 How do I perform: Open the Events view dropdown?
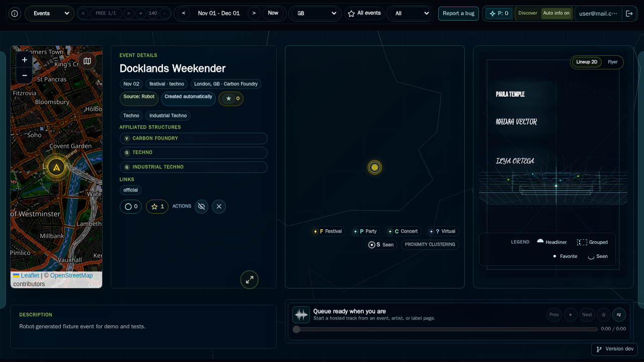tap(50, 14)
